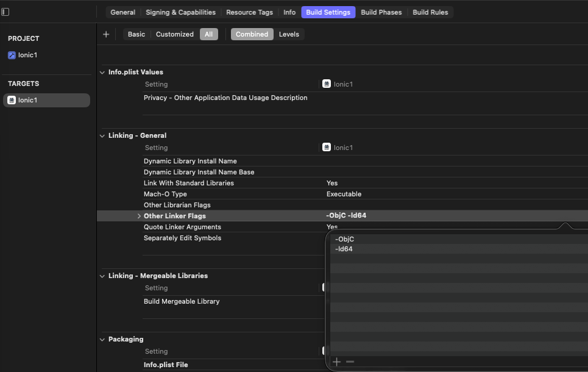
Task: Click the plus add build setting icon
Action: point(106,35)
